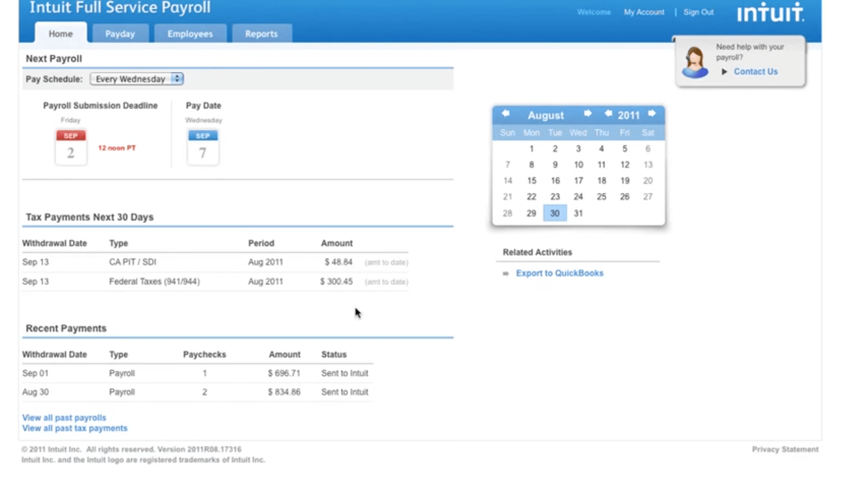
Task: Select August 26 in the calendar
Action: coord(625,197)
